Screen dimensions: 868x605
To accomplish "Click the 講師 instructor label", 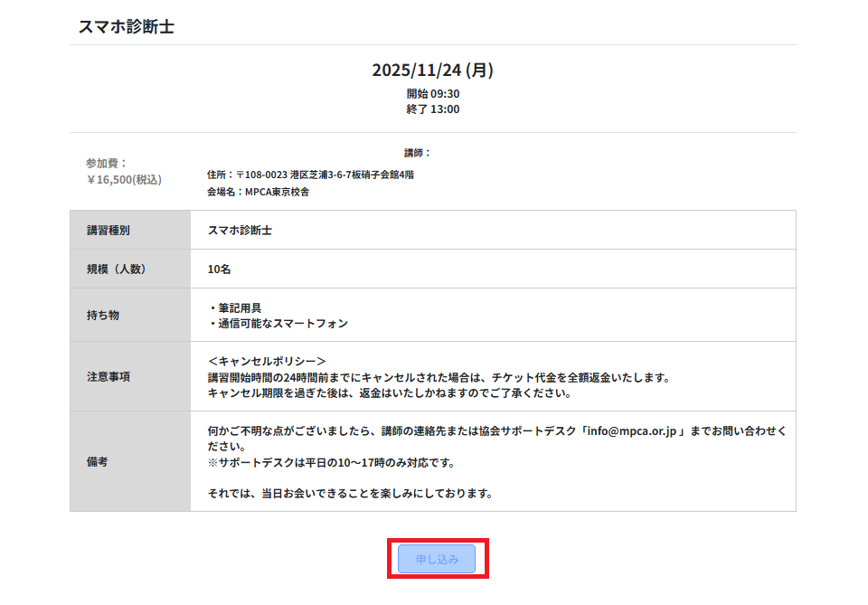I will 417,153.
